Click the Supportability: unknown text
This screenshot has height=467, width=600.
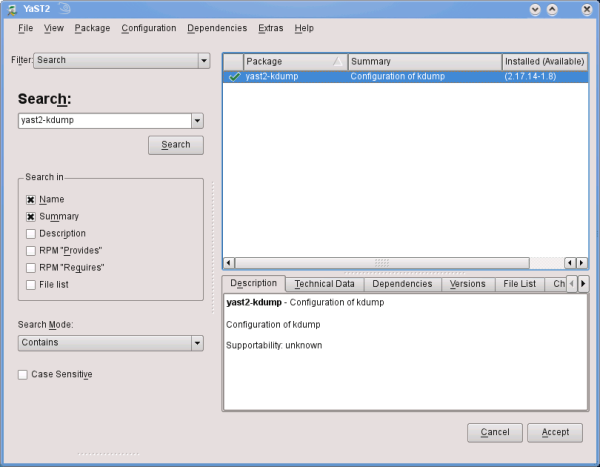click(274, 345)
